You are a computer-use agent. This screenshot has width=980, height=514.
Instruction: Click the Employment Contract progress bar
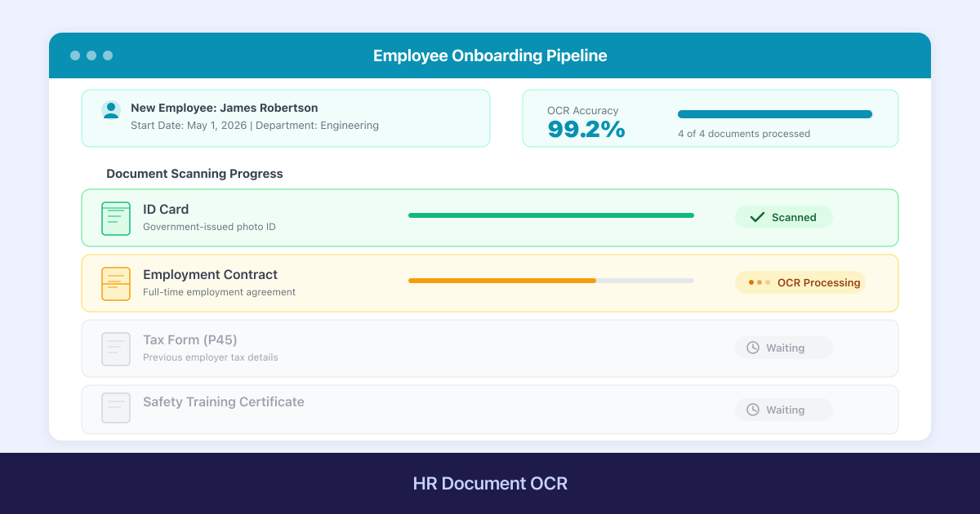(550, 281)
